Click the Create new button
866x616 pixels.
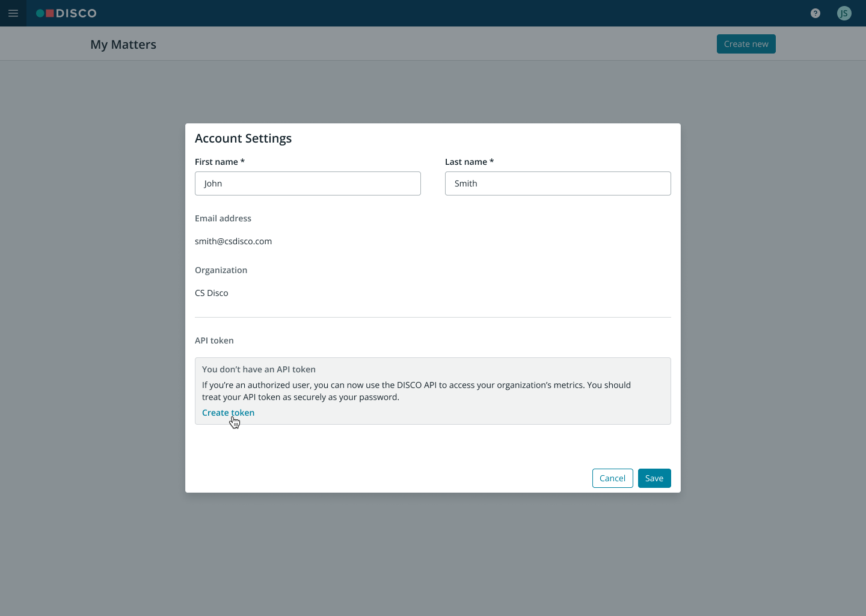click(x=746, y=44)
